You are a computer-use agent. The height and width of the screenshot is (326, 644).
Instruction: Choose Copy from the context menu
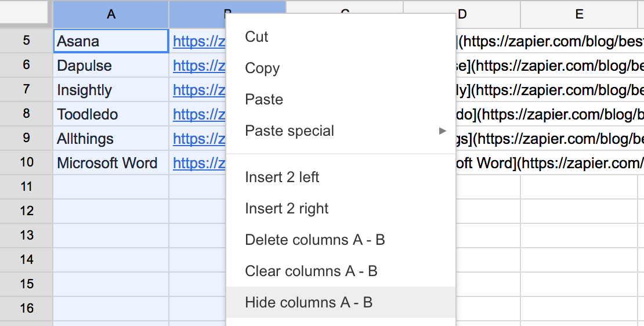(x=262, y=68)
